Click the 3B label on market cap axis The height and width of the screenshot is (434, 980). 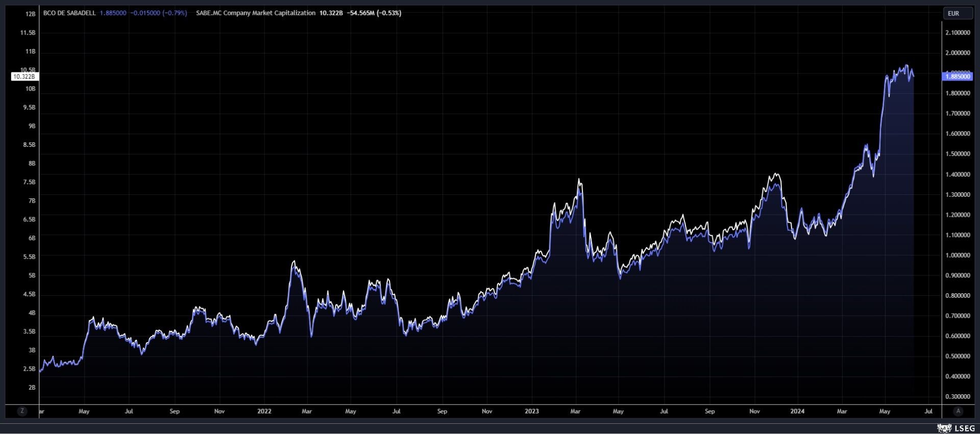pyautogui.click(x=32, y=350)
